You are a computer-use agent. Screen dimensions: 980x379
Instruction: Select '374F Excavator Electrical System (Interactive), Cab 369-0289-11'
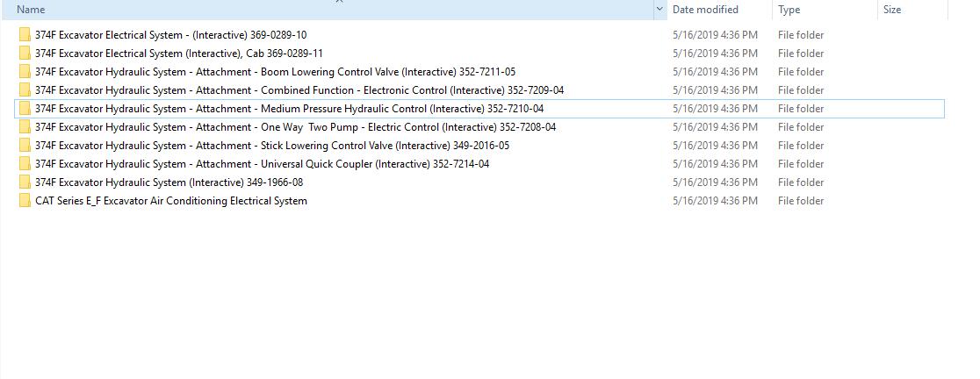pyautogui.click(x=179, y=53)
